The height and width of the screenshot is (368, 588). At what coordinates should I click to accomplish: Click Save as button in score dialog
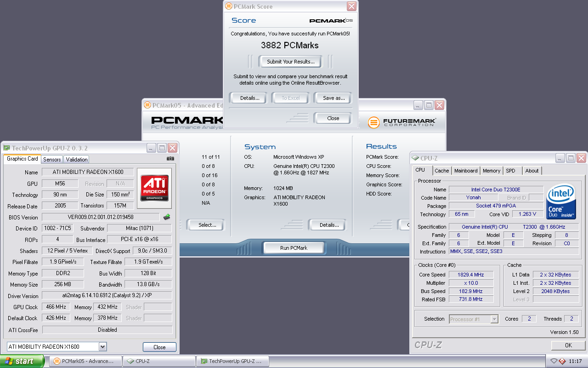click(x=334, y=98)
